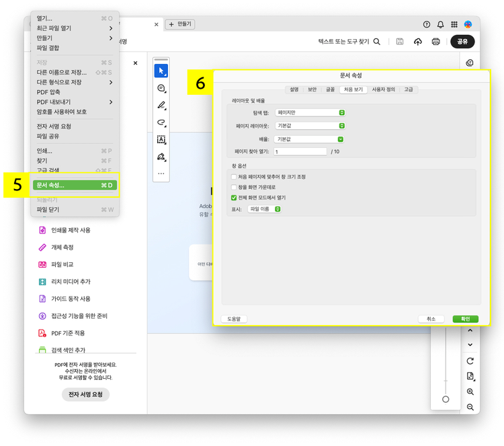Click the page display settings icon

pos(470,376)
